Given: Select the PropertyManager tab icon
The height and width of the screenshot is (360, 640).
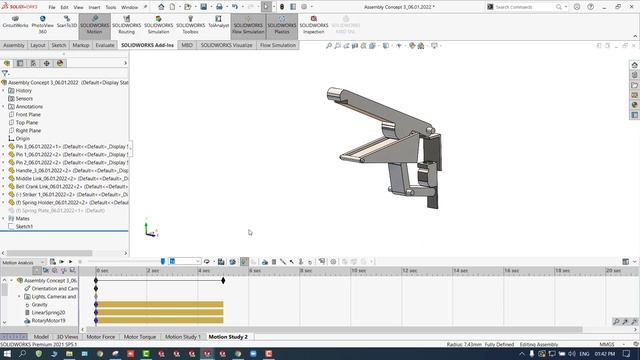Looking at the screenshot, I should (x=20, y=63).
